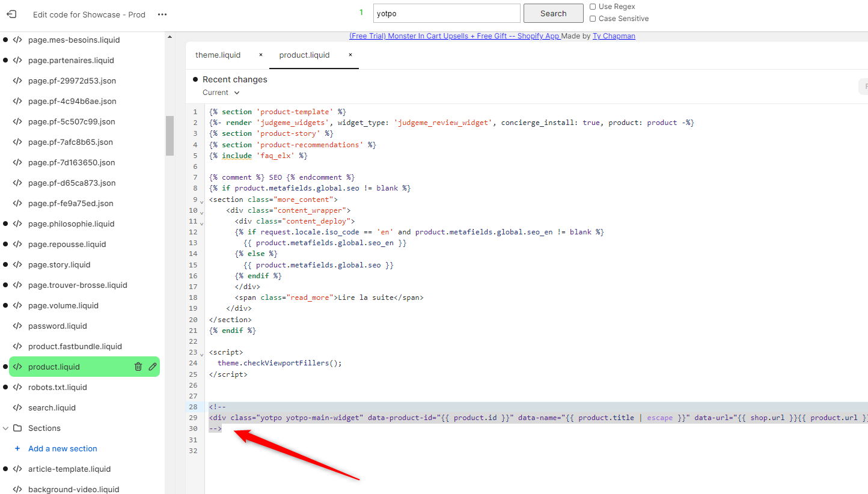
Task: Click the Search button
Action: [553, 13]
